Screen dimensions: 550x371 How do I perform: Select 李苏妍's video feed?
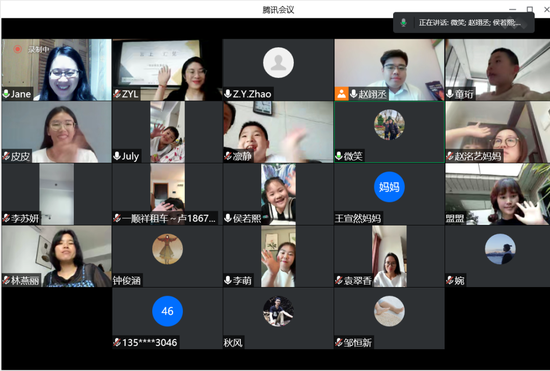(56, 194)
